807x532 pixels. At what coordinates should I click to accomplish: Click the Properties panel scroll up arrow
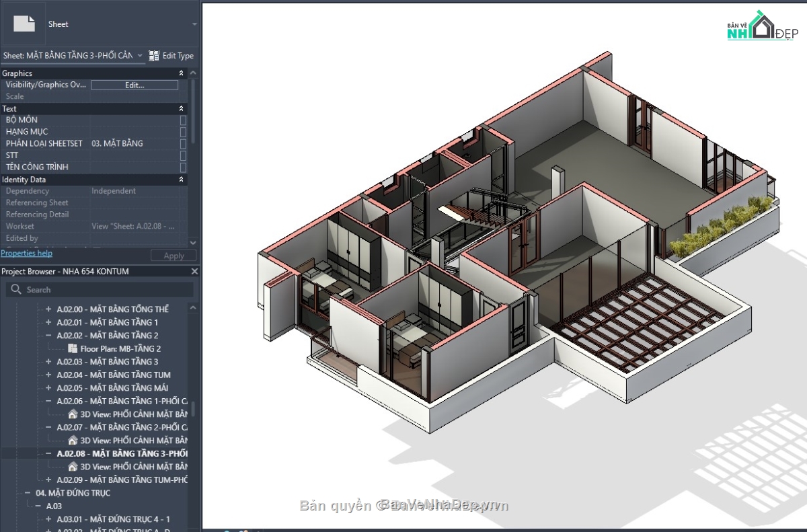194,73
